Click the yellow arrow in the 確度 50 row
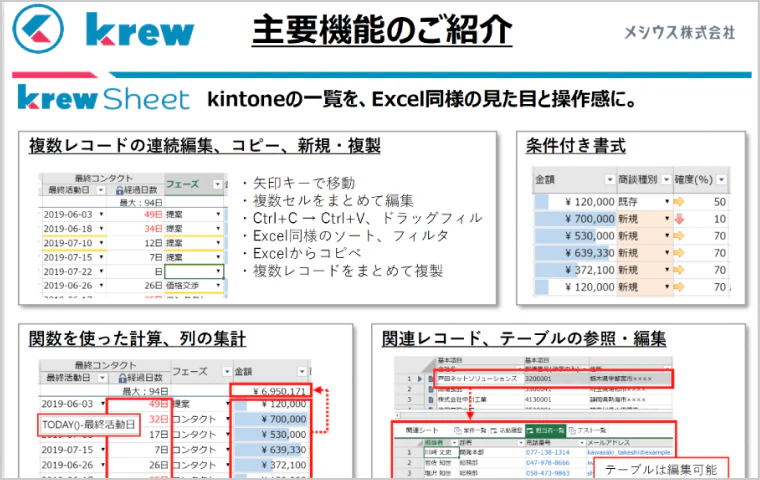The height and width of the screenshot is (480, 760). pyautogui.click(x=679, y=202)
